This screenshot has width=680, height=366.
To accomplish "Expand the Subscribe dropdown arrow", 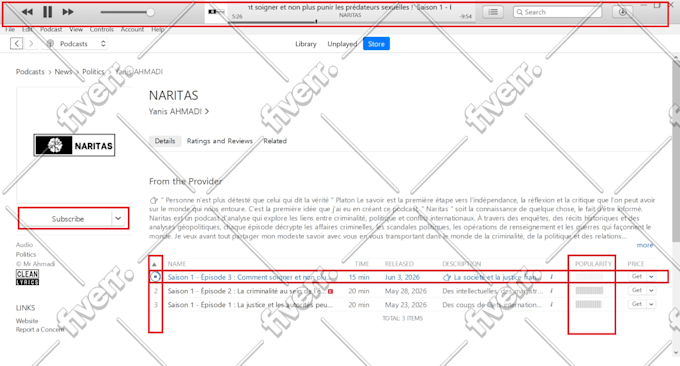I will (118, 219).
